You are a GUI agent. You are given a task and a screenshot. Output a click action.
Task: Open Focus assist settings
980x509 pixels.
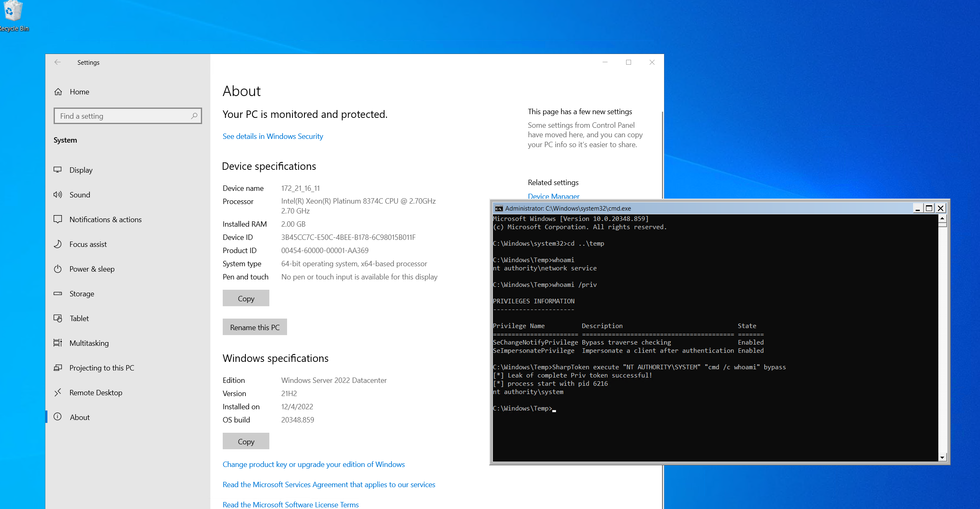coord(128,244)
